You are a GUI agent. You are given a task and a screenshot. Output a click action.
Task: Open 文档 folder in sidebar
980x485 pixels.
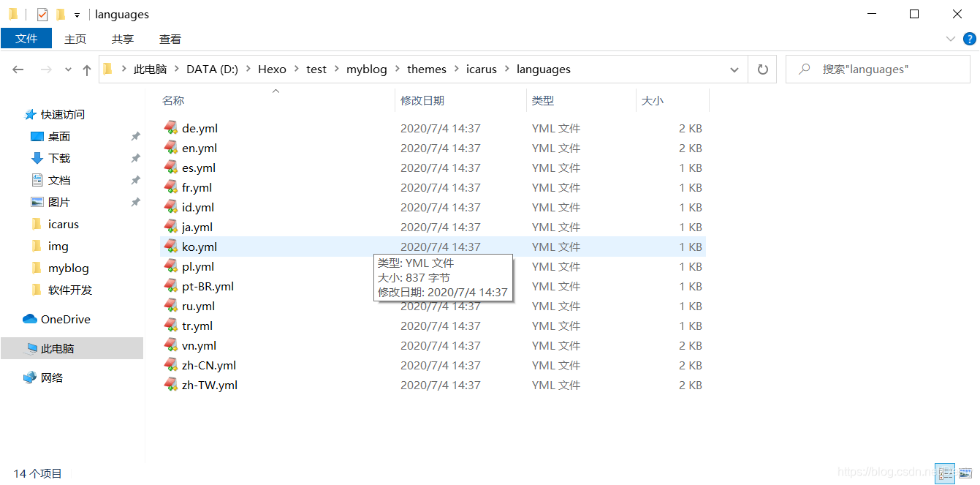pos(59,181)
